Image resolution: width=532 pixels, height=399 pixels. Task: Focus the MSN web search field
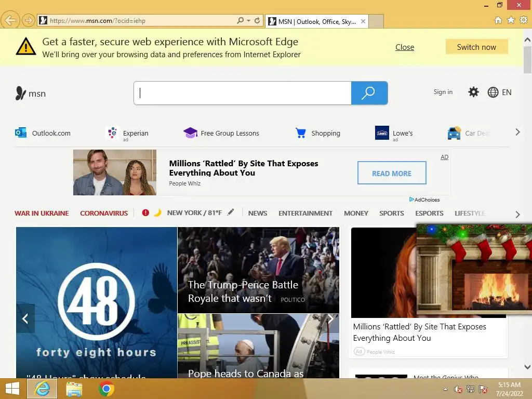pos(243,93)
